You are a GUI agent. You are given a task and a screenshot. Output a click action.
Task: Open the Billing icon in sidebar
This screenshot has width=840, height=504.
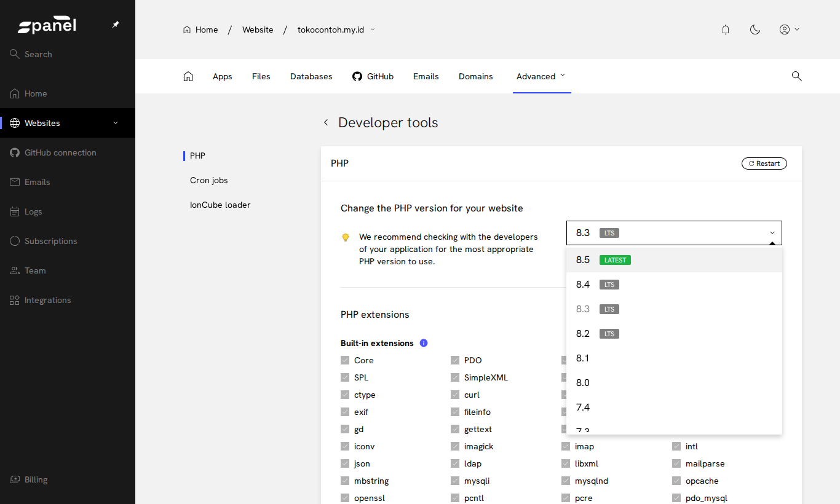pos(15,479)
